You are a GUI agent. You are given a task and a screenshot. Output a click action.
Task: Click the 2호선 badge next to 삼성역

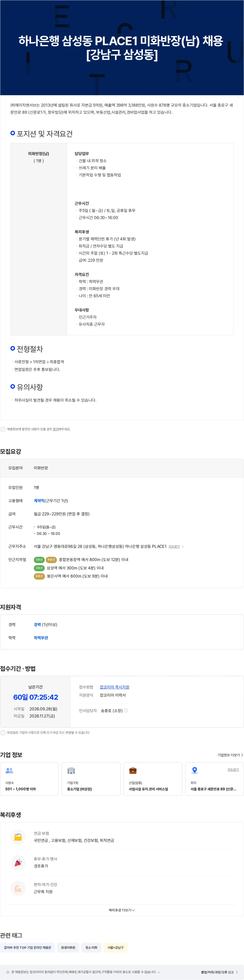39,568
